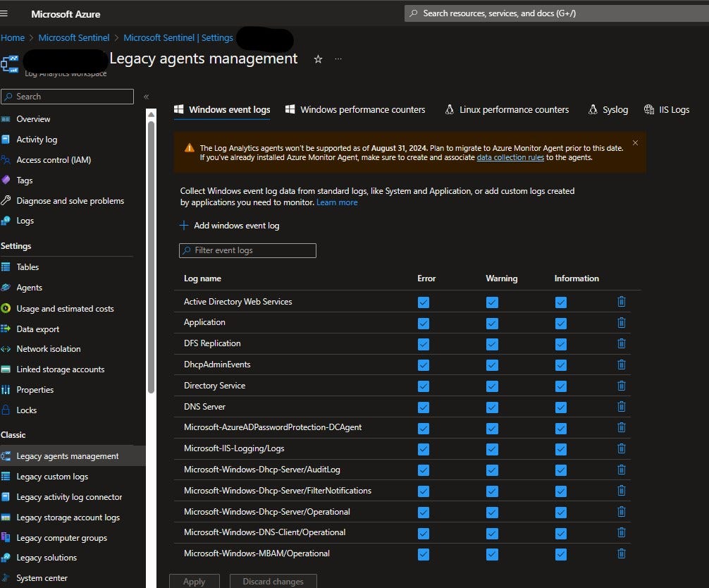Delete the DNS Server log
The image size is (709, 588).
point(622,407)
